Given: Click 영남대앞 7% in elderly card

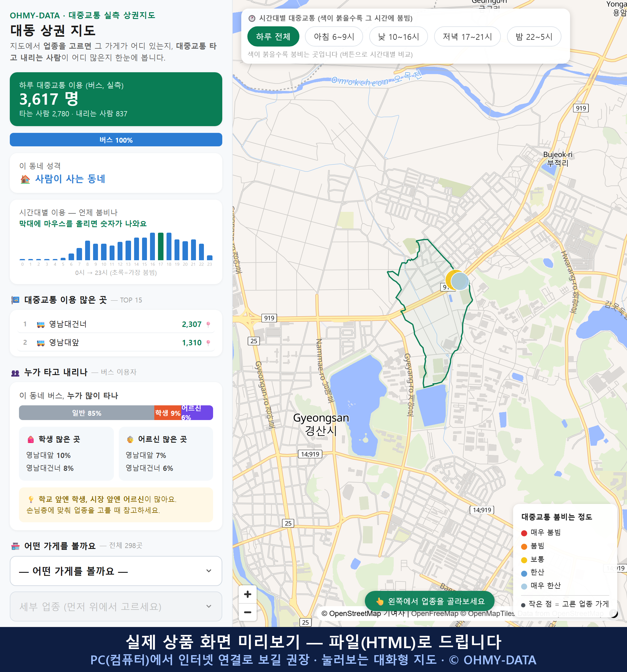Looking at the screenshot, I should (x=146, y=455).
